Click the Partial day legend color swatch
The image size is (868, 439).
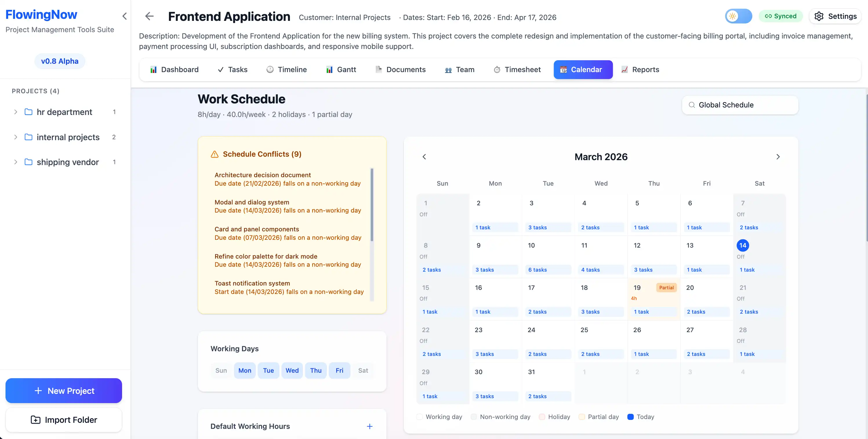[582, 417]
